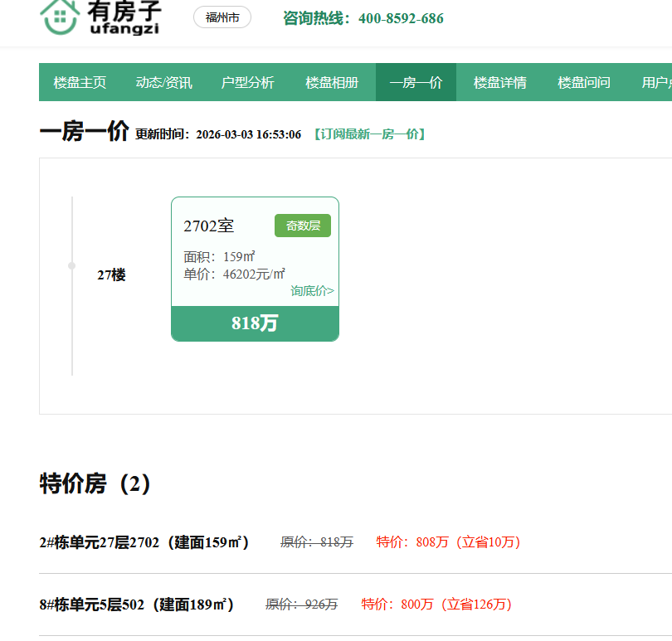Switch to the 户型分析 tab
Screen dimensions: 672x641
(247, 82)
